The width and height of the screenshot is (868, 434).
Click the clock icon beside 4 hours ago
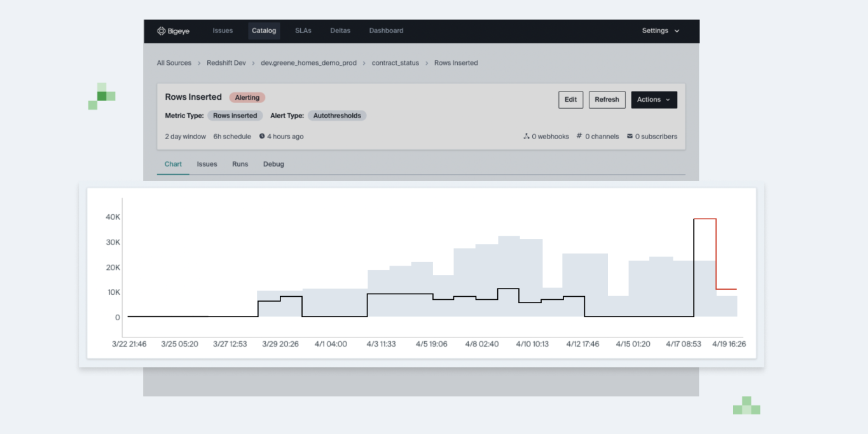click(x=261, y=136)
